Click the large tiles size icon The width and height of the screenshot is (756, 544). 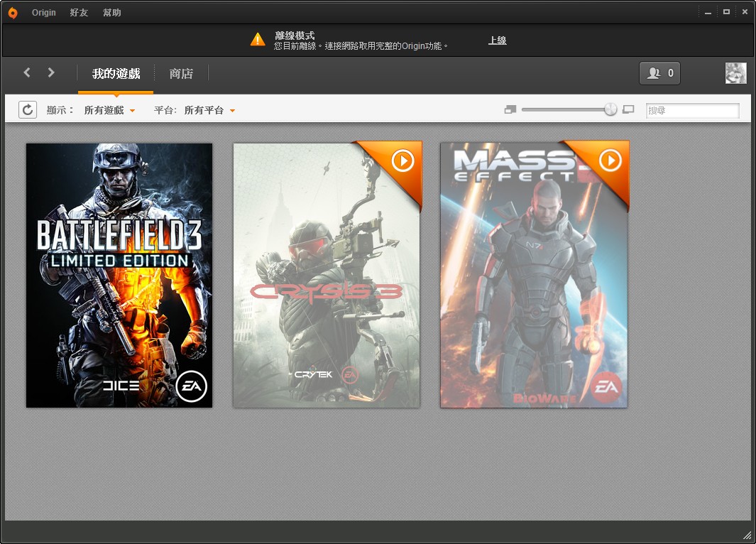click(628, 109)
